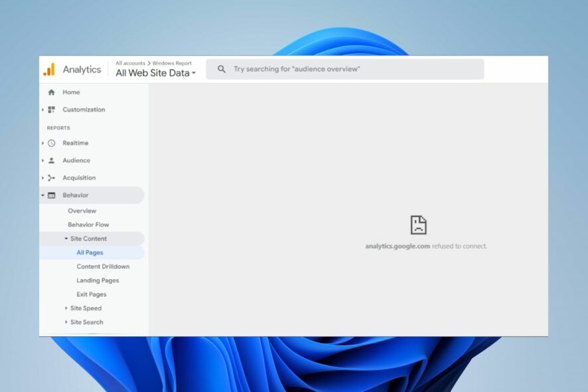588x392 pixels.
Task: Expand the Site Speed submenu arrow
Action: (x=66, y=308)
